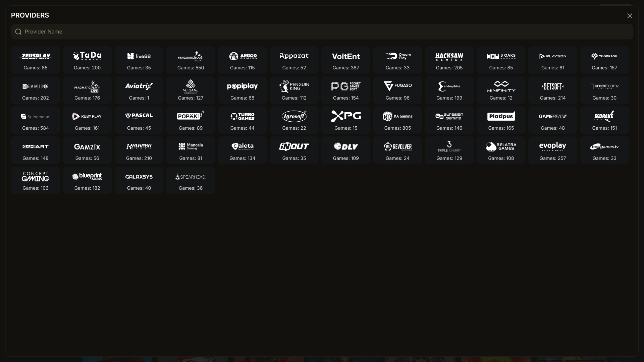Open PG Pocket Games Soft provider
The width and height of the screenshot is (644, 362).
pyautogui.click(x=346, y=90)
